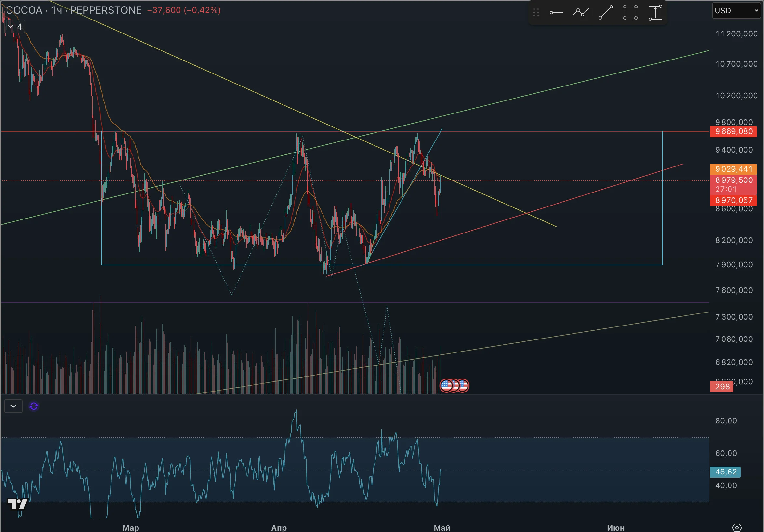Click the 8 200,000 price scale value
The height and width of the screenshot is (532, 764).
click(734, 240)
